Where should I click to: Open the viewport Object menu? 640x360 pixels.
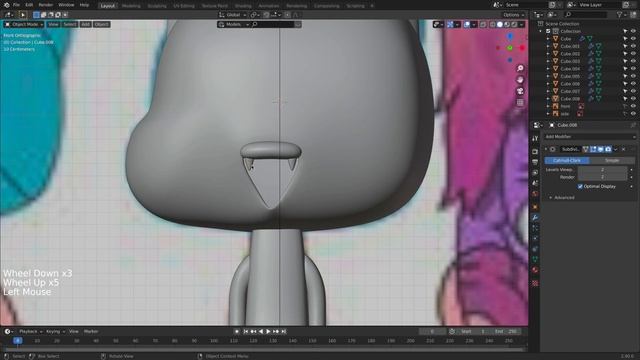102,24
